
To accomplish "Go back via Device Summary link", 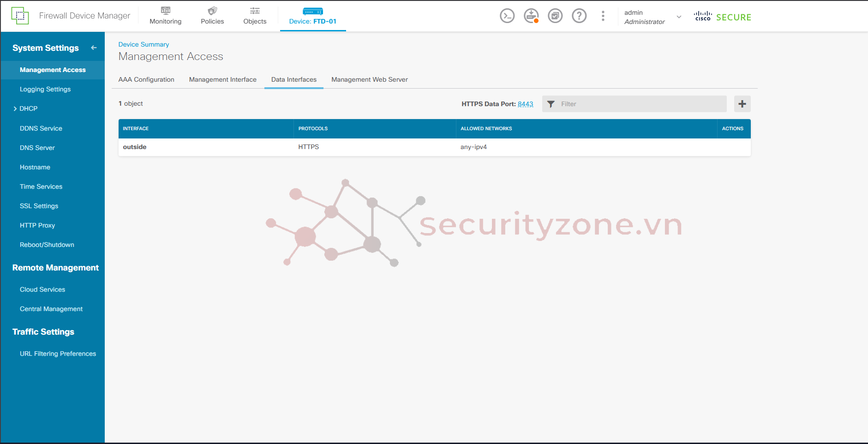I will (x=144, y=44).
